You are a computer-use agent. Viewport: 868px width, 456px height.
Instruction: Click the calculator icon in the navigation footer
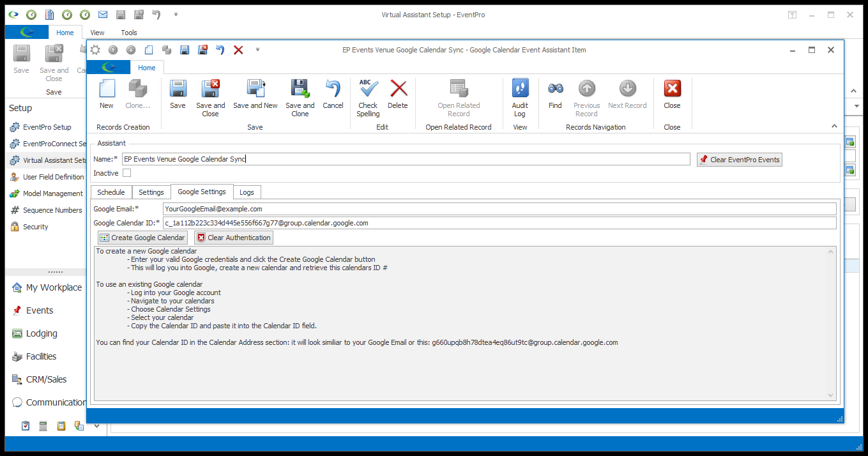(43, 426)
